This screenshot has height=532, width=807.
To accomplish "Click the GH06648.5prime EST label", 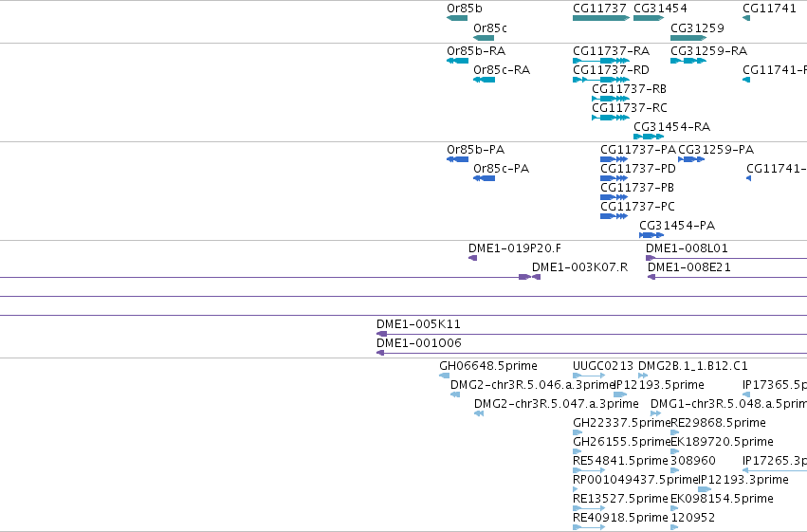I will pos(488,366).
